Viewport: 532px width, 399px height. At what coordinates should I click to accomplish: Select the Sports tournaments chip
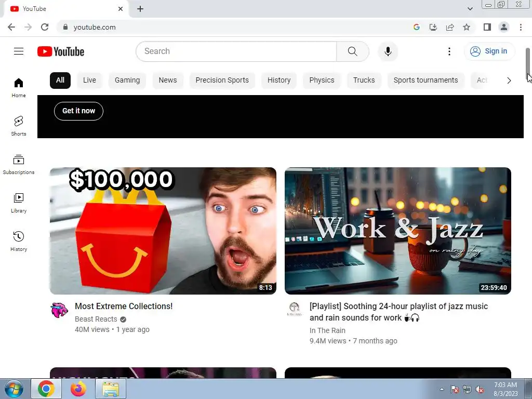pos(426,81)
